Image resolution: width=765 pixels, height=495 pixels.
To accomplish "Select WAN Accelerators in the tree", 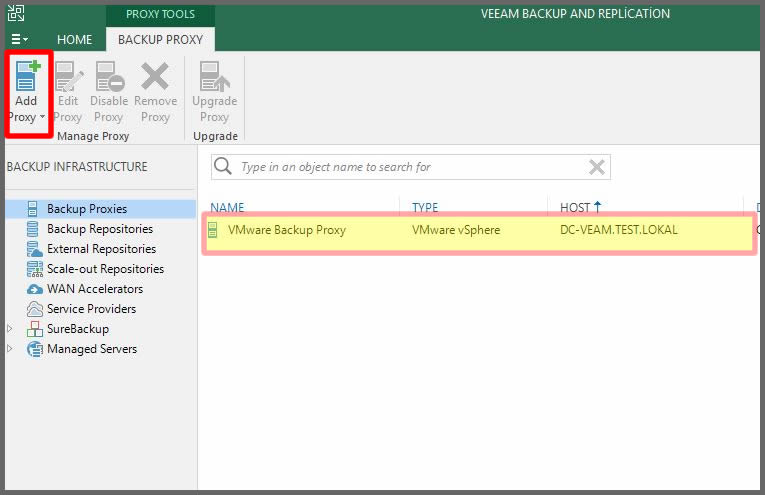I will point(95,289).
